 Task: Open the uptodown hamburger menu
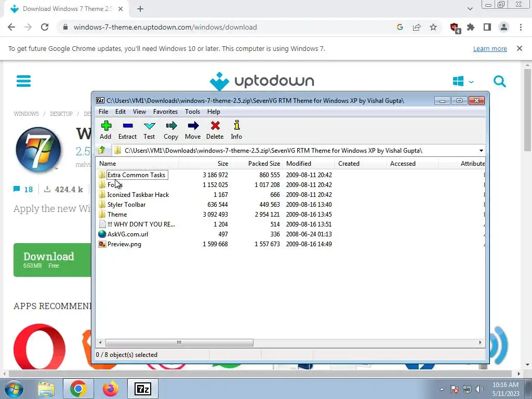coord(23,81)
